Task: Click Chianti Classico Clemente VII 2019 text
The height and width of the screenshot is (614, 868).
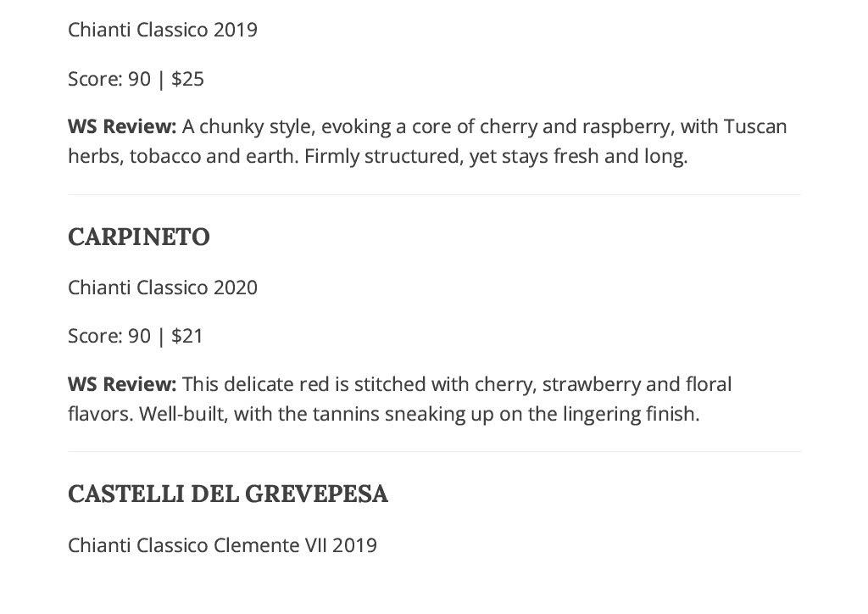Action: pyautogui.click(x=223, y=545)
